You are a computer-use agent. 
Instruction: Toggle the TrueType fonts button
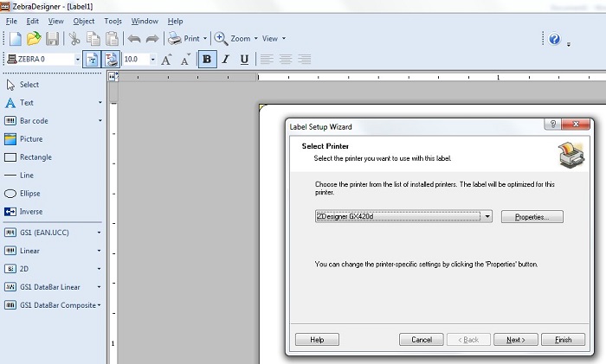tap(92, 59)
